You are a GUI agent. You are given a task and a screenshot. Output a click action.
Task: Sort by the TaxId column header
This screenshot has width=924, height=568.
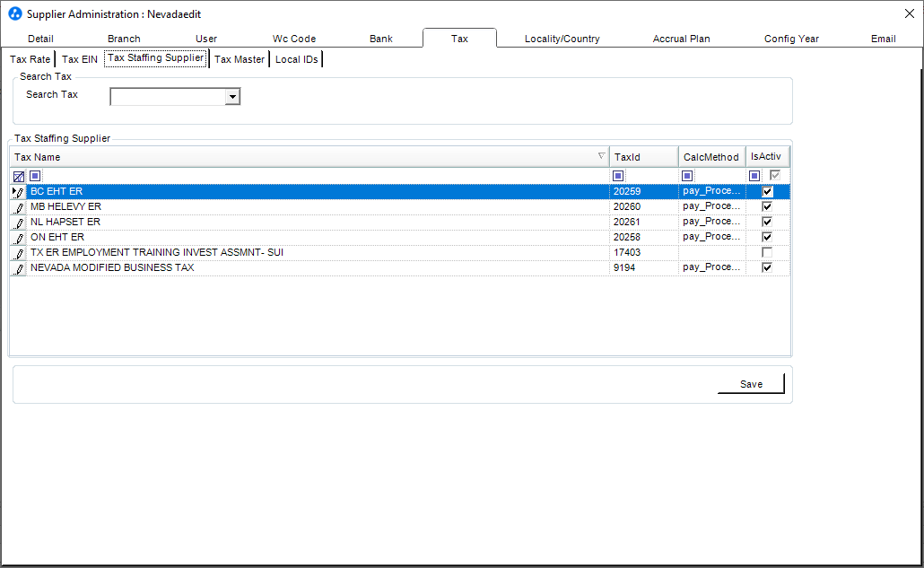pyautogui.click(x=643, y=157)
